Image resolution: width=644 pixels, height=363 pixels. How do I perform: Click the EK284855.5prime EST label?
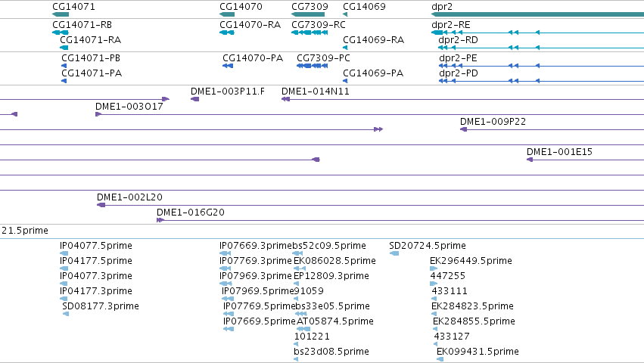tap(474, 321)
